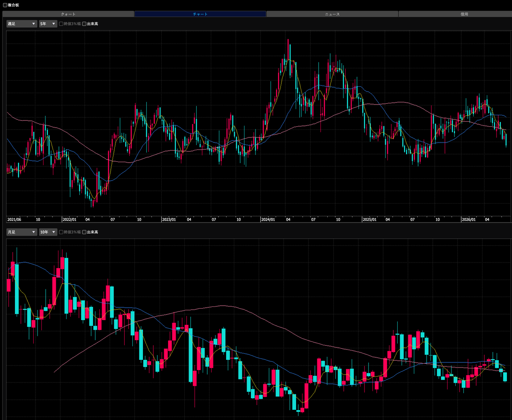Switch to the クォート tab
This screenshot has height=420, width=512.
point(68,14)
